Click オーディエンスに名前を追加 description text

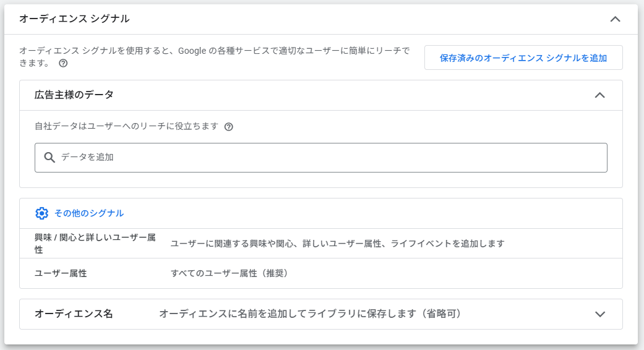click(310, 314)
